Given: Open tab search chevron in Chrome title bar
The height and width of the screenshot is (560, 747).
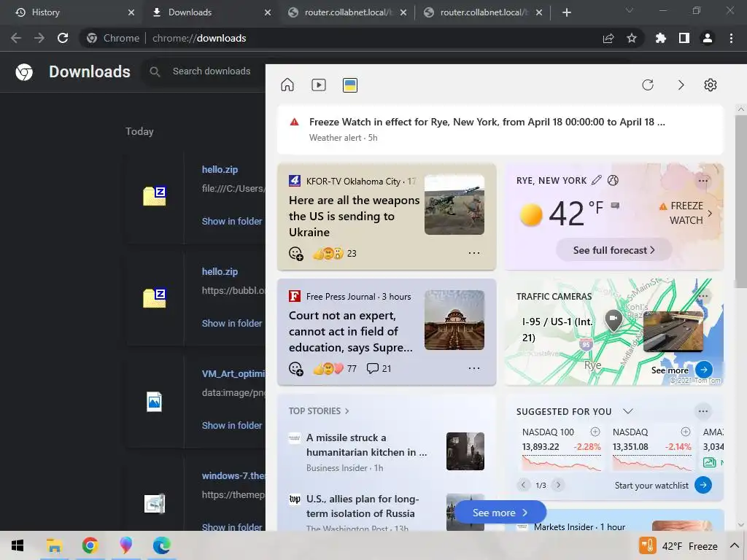Looking at the screenshot, I should pos(630,10).
